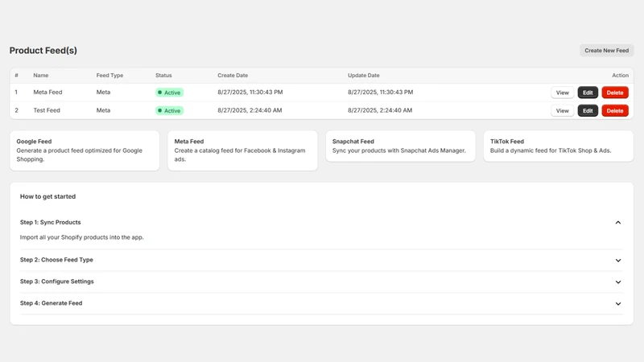Viewport: 644px width, 362px height.
Task: Select the Step 1: Sync Products heading
Action: click(51, 222)
